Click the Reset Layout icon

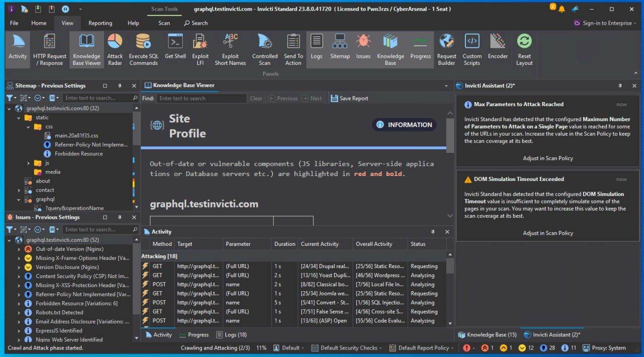[524, 49]
